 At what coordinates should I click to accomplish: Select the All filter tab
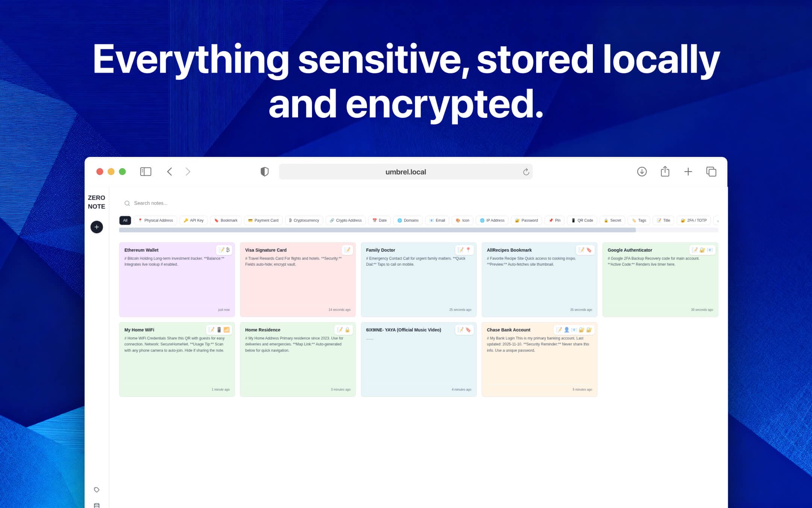(125, 220)
